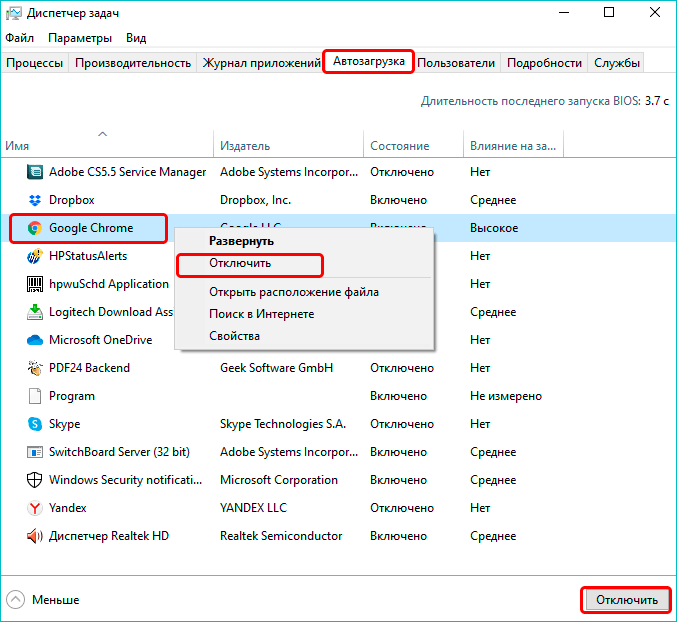The width and height of the screenshot is (677, 622).
Task: Click the blank Program file icon
Action: [x=35, y=396]
